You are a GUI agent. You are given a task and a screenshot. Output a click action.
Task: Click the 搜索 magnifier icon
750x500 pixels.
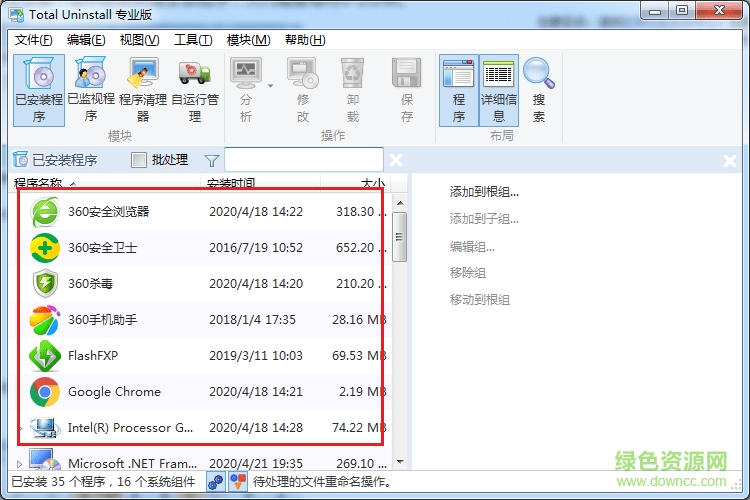[539, 90]
